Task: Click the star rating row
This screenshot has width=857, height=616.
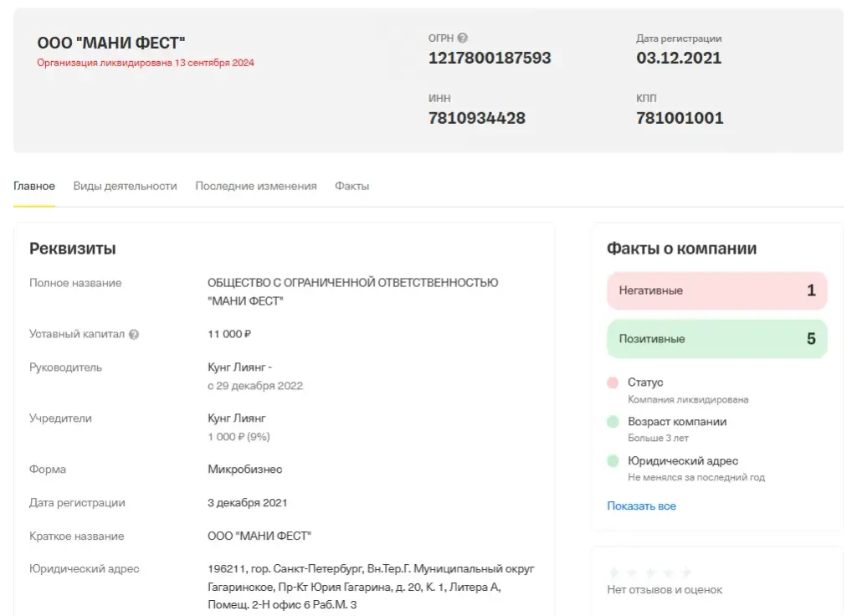Action: coord(649,572)
